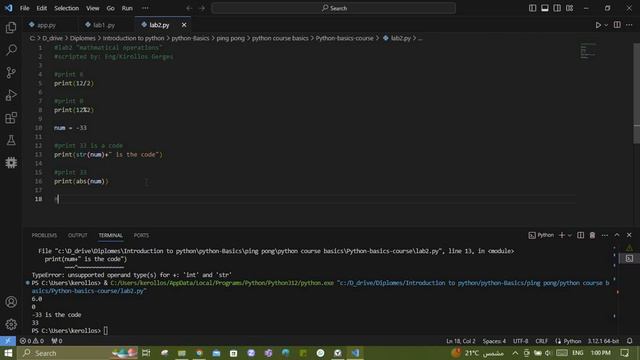Open the Windows Start menu

click(8, 353)
